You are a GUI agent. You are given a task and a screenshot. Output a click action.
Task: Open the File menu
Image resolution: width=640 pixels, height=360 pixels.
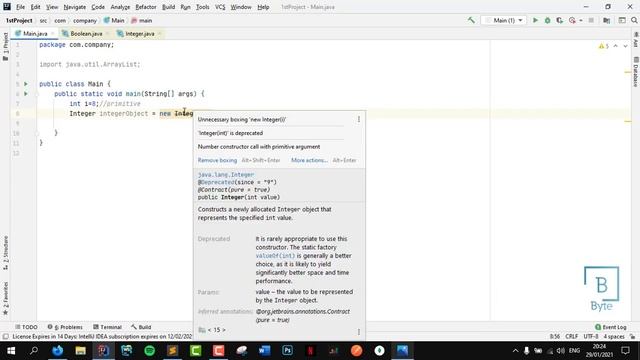pyautogui.click(x=20, y=7)
